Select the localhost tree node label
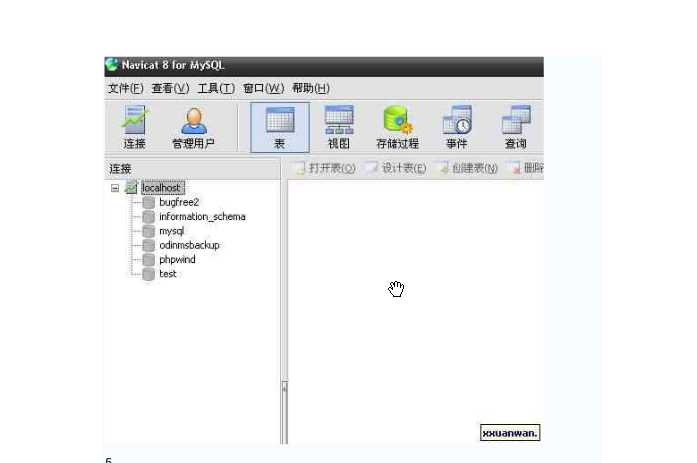 [161, 188]
